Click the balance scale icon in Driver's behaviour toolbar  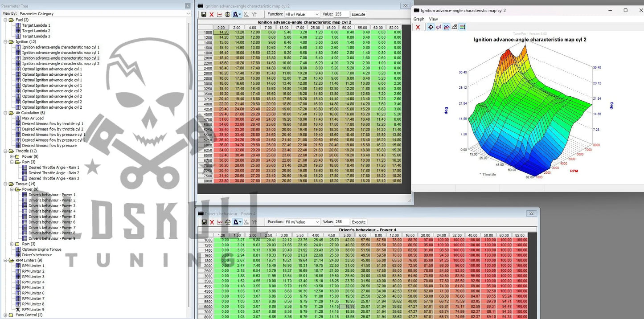click(228, 222)
